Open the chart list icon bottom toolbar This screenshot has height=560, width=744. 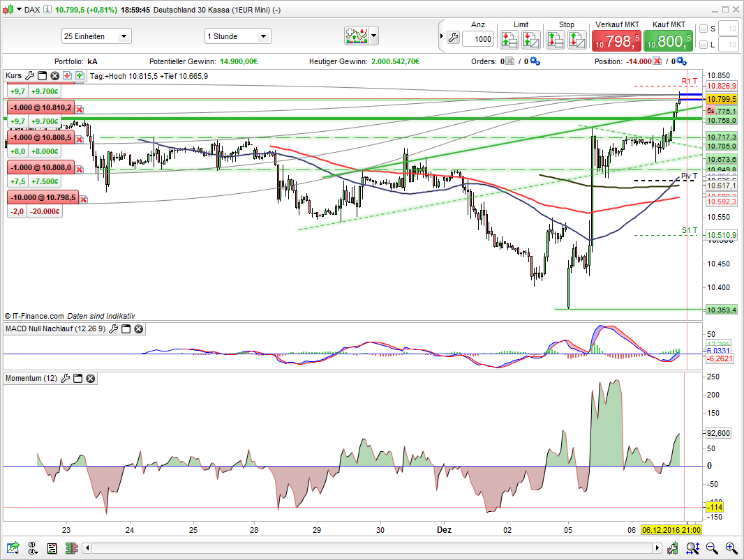coord(52,549)
